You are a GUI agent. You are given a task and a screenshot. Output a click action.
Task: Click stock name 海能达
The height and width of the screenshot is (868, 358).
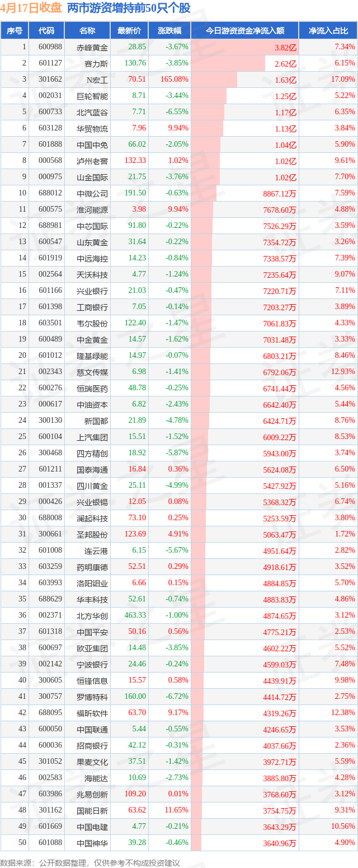point(96,778)
